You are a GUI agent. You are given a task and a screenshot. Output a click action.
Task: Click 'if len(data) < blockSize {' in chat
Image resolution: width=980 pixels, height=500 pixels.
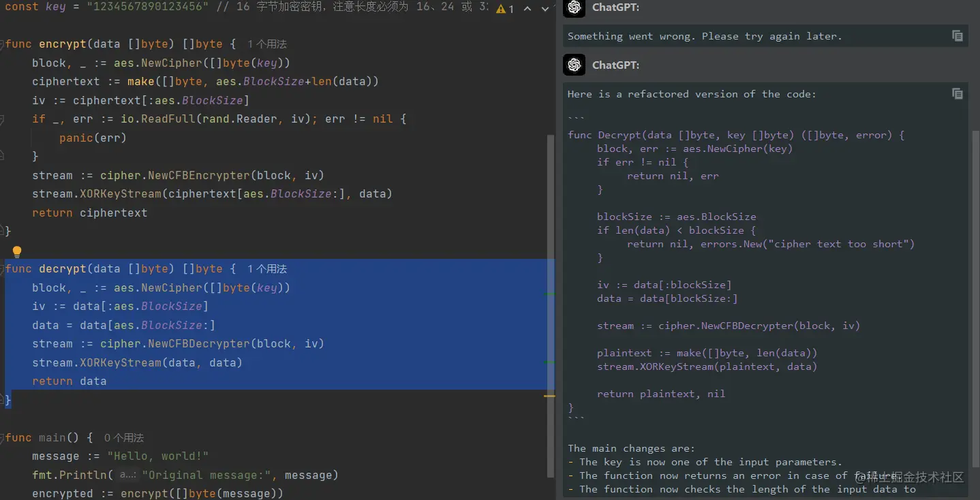pyautogui.click(x=677, y=230)
